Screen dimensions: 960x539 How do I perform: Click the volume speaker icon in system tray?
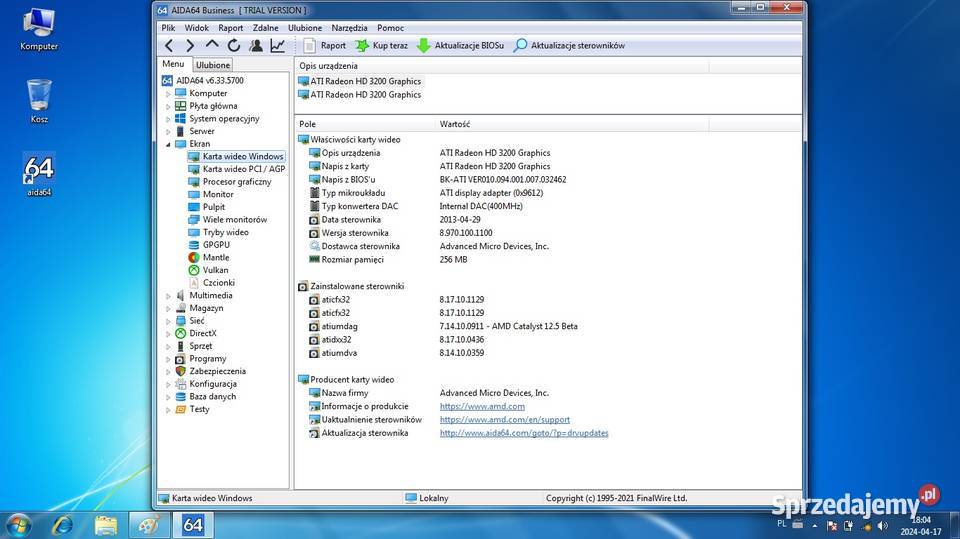click(882, 526)
